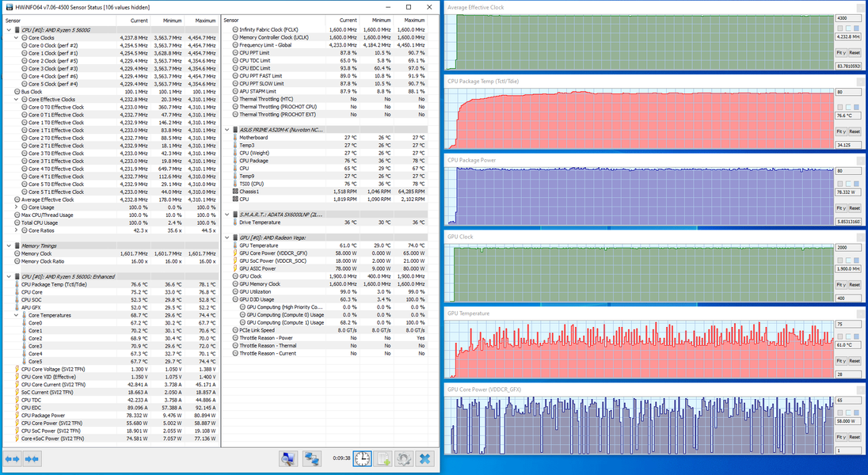Image resolution: width=868 pixels, height=475 pixels.
Task: Select the Thermal Throttling (HTC) sensor row
Action: pos(330,99)
